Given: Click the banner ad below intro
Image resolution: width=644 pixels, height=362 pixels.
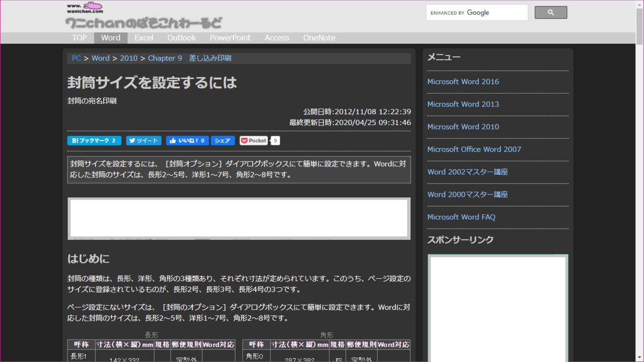Looking at the screenshot, I should (x=239, y=218).
